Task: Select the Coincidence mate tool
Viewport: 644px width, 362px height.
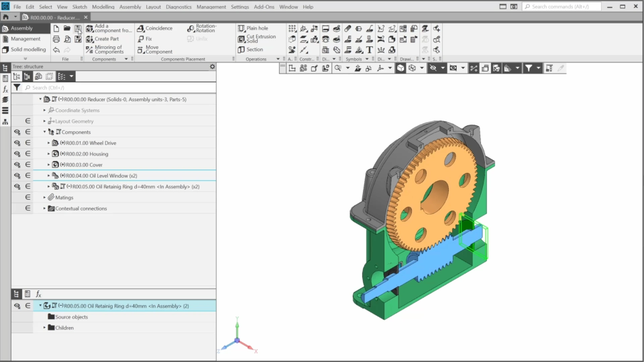Action: 158,28
